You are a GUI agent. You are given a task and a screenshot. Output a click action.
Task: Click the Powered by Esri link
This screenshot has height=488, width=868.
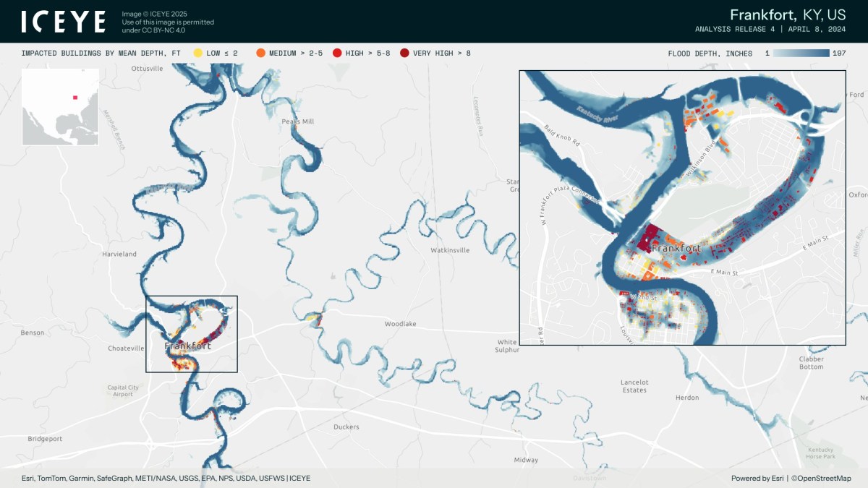pos(757,478)
